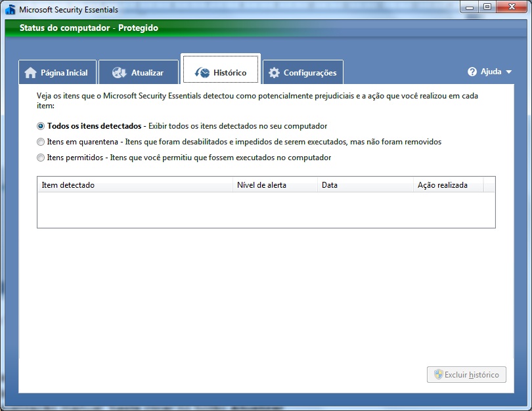
Task: Sort by Item detectado column header
Action: point(135,184)
